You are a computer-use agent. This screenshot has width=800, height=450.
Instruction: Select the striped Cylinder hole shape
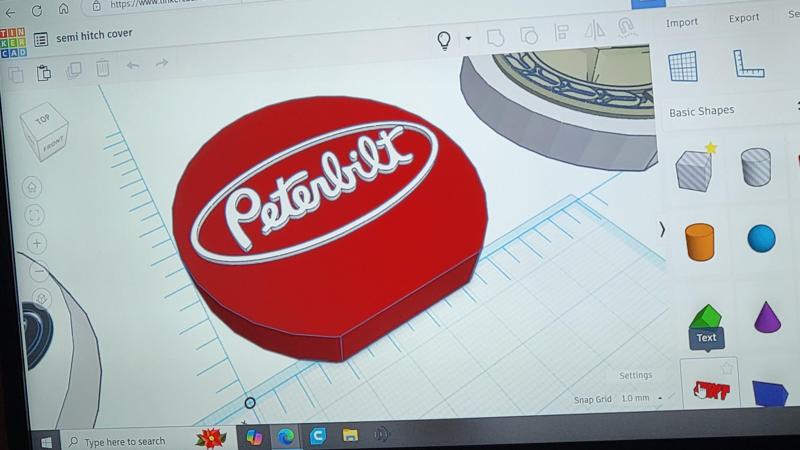click(x=756, y=167)
